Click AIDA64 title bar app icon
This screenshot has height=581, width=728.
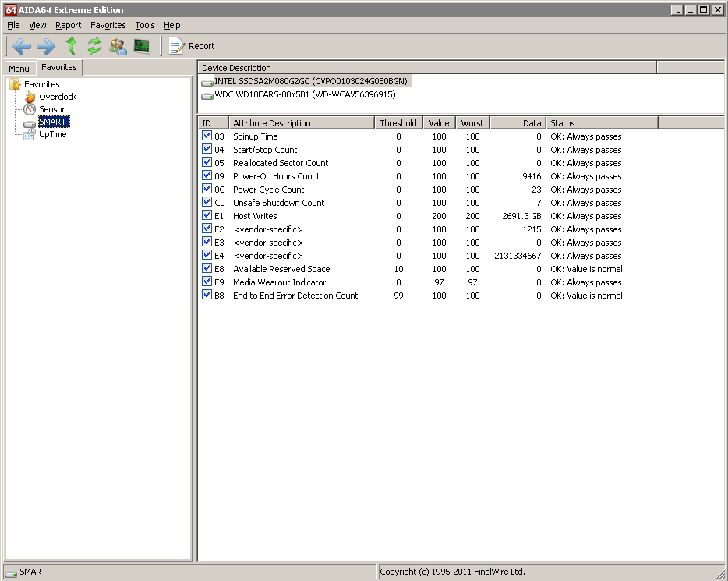click(11, 10)
